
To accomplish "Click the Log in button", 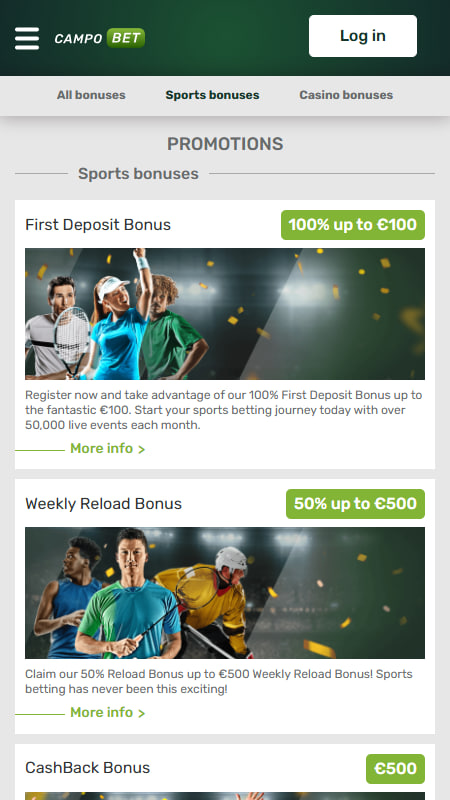I will (x=363, y=36).
